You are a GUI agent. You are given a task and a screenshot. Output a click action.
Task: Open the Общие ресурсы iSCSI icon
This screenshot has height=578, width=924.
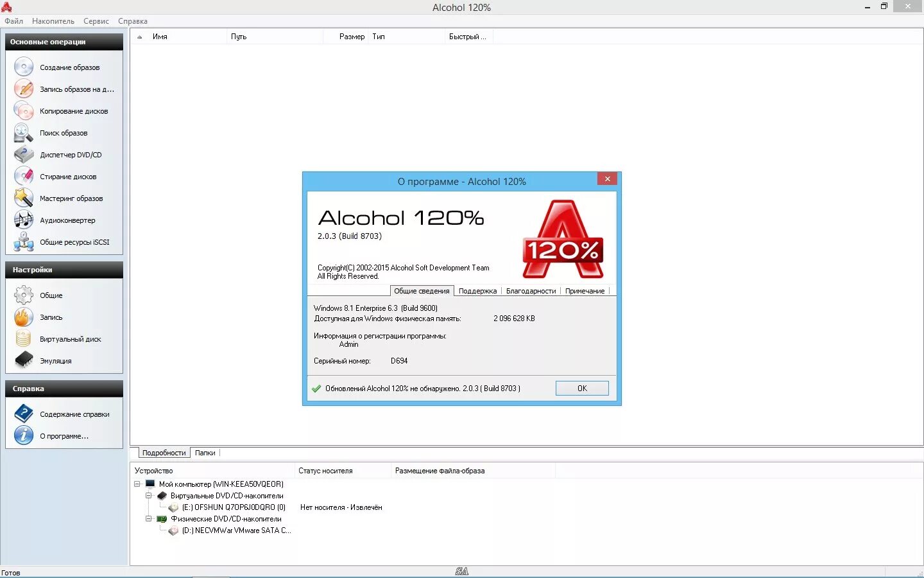tap(24, 241)
